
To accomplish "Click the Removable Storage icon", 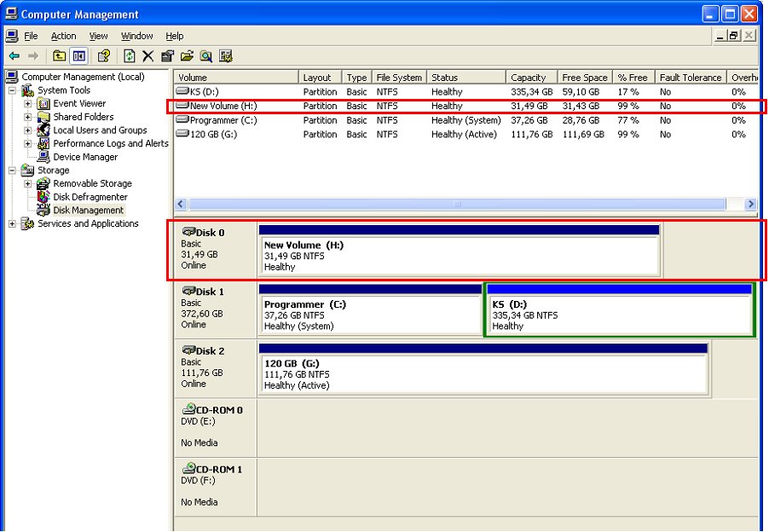I will point(43,183).
